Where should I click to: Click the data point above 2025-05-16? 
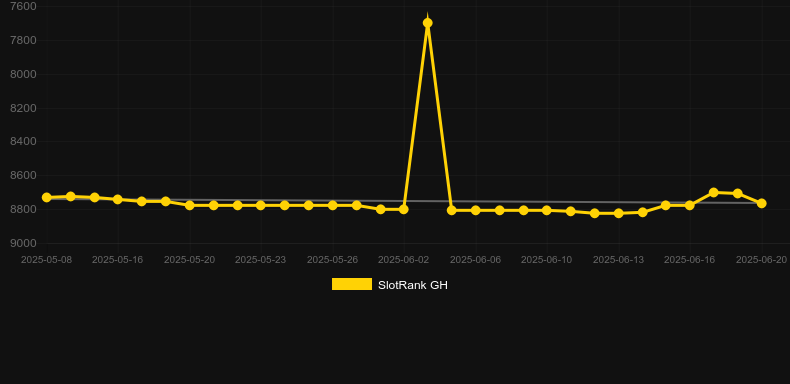pos(118,200)
